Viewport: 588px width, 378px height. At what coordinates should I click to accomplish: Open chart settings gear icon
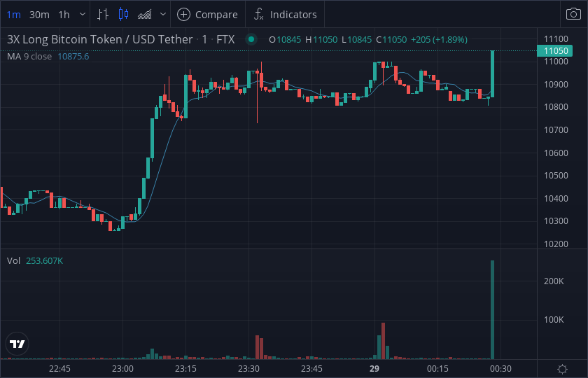pos(563,369)
